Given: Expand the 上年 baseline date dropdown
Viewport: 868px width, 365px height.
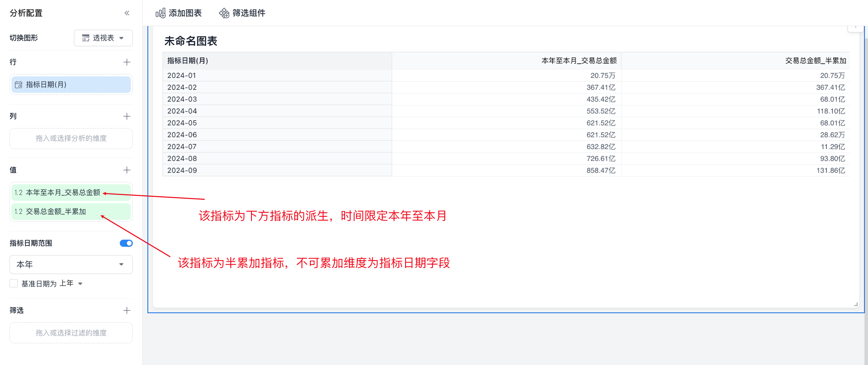Looking at the screenshot, I should point(71,284).
